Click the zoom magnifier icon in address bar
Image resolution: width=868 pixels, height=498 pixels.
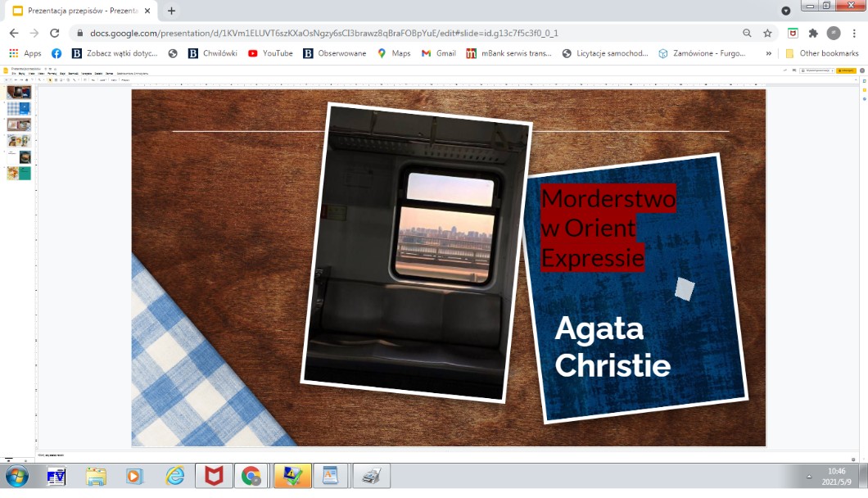(747, 33)
